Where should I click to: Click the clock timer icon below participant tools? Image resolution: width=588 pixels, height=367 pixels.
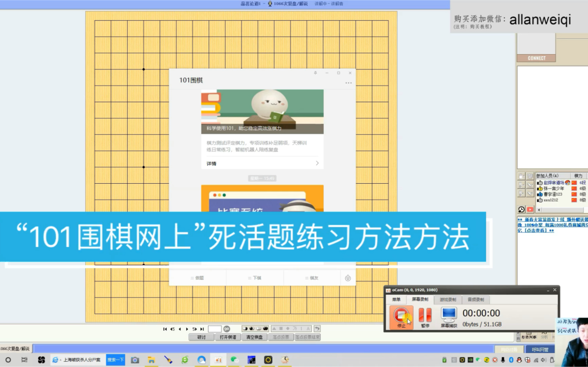(521, 209)
